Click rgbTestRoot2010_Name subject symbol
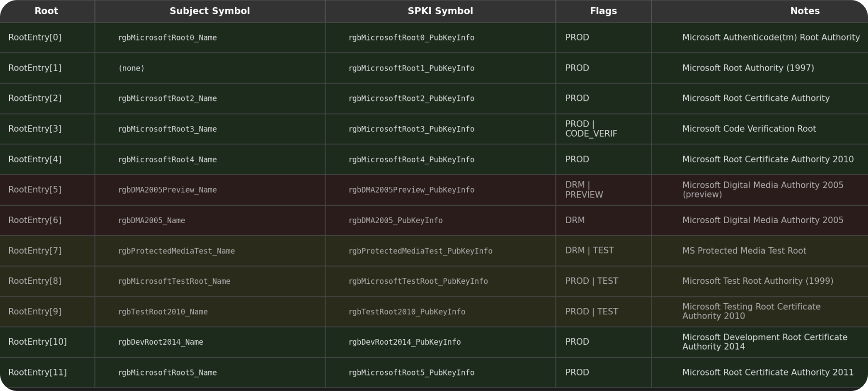Image resolution: width=868 pixels, height=391 pixels. point(163,311)
